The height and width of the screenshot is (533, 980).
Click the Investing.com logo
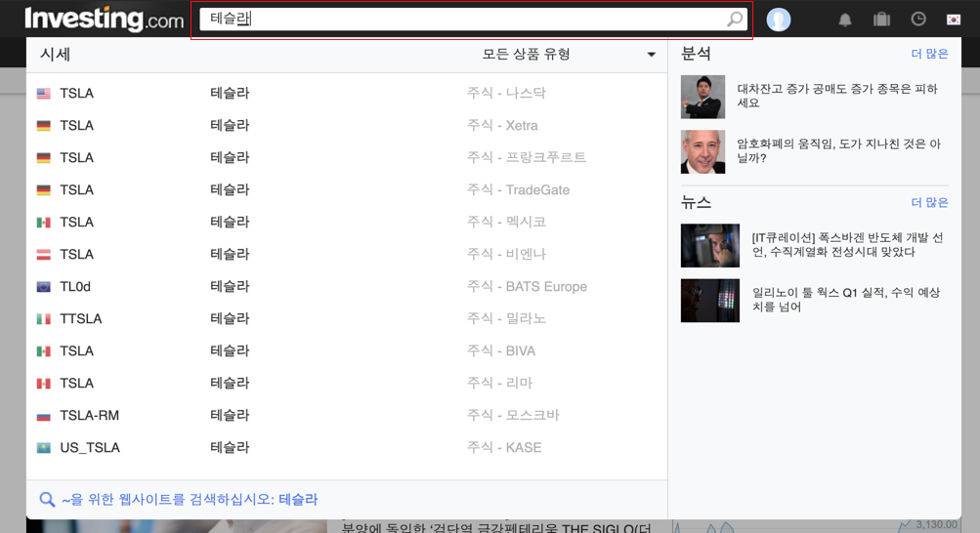click(x=104, y=19)
